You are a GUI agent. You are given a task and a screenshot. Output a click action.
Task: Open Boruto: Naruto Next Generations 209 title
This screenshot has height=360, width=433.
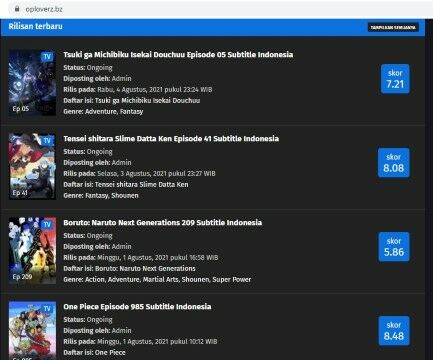[x=163, y=223]
